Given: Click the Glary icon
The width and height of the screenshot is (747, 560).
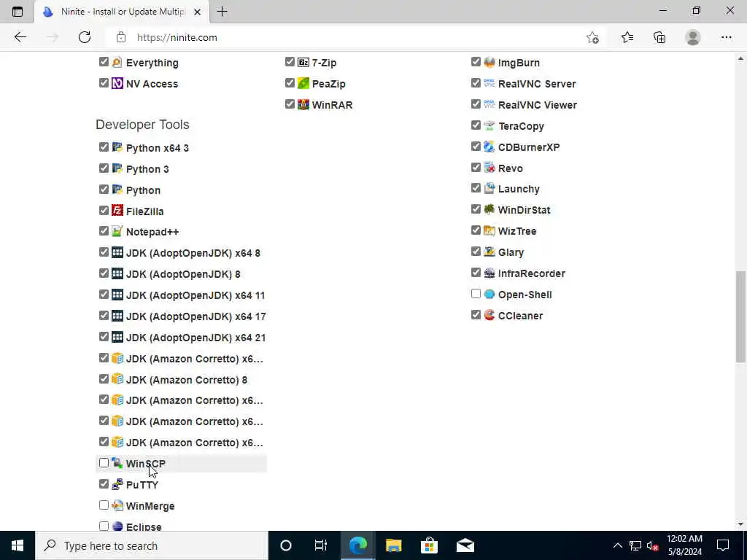Looking at the screenshot, I should tap(489, 252).
